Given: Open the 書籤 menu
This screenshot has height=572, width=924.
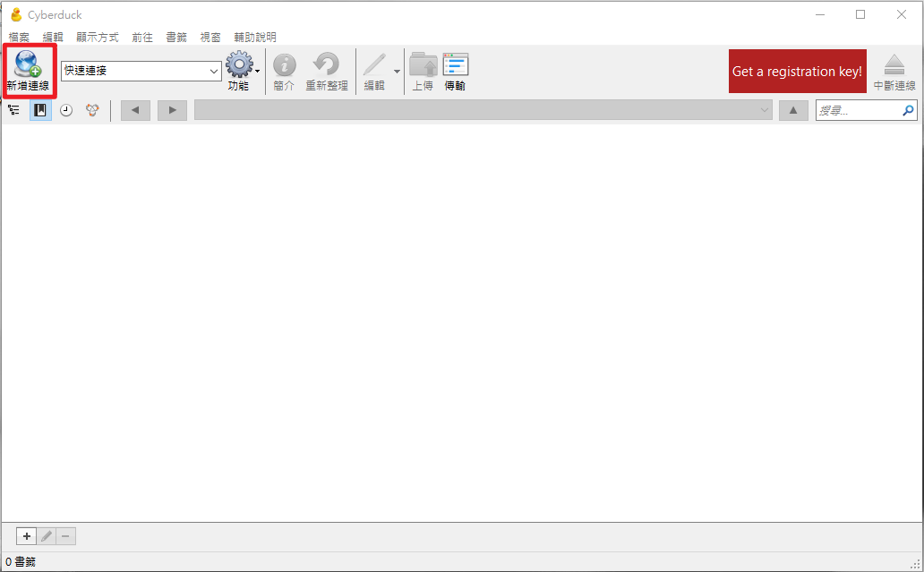Looking at the screenshot, I should pyautogui.click(x=176, y=37).
